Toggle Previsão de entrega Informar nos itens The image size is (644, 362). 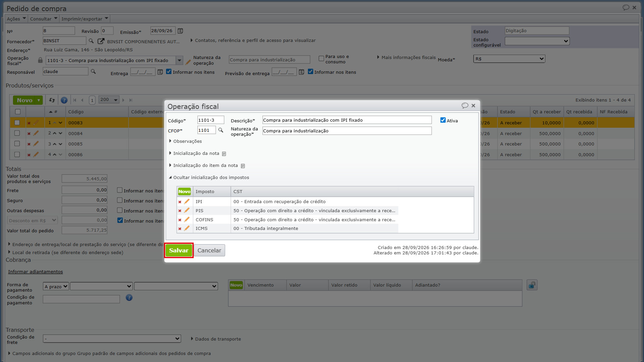pos(311,71)
